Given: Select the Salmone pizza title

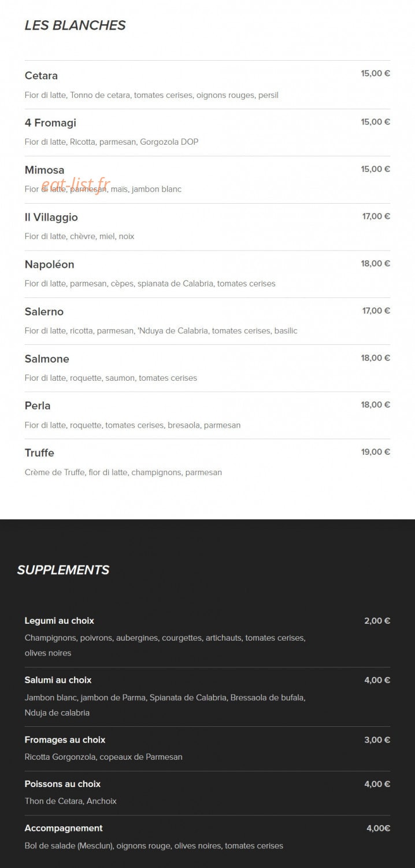Looking at the screenshot, I should coord(47,359).
